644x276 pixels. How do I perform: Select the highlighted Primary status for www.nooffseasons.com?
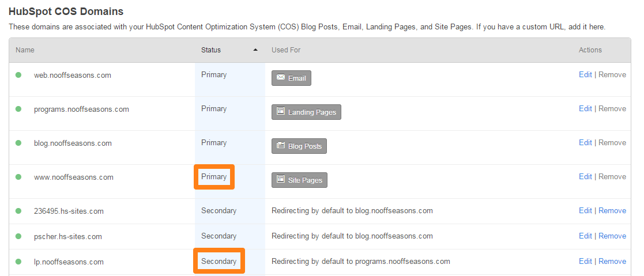click(x=214, y=177)
